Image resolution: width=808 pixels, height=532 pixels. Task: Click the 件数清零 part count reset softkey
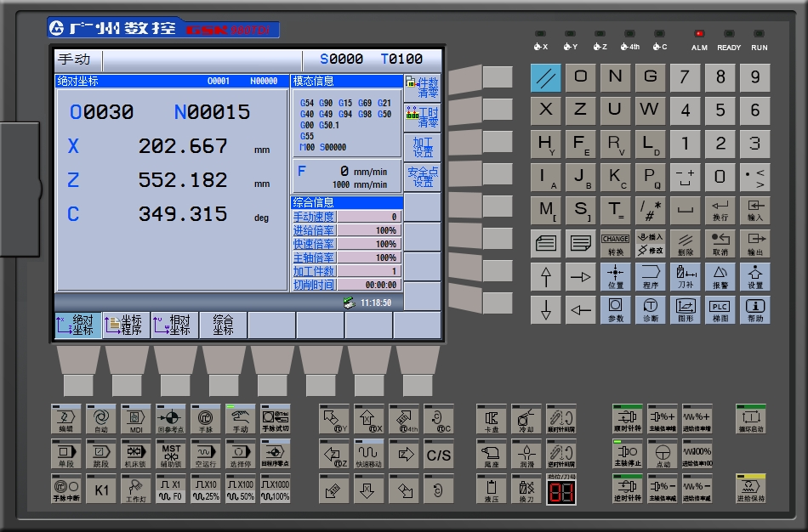coord(423,87)
